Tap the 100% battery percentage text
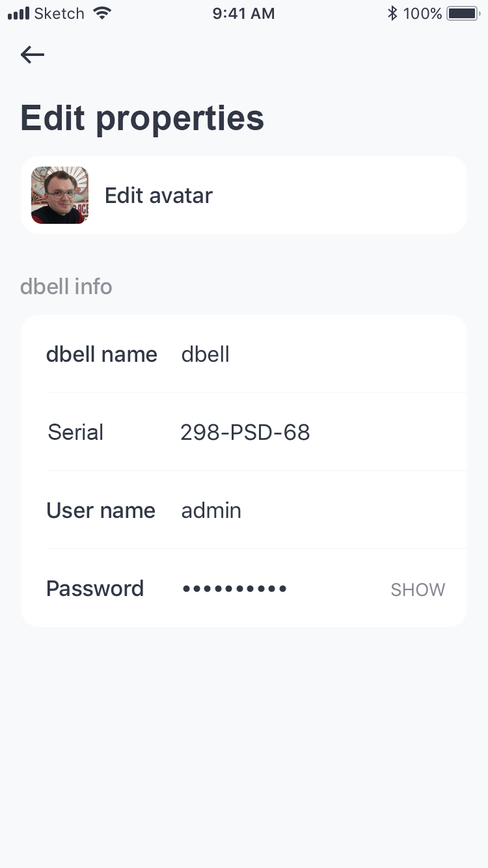 422,13
